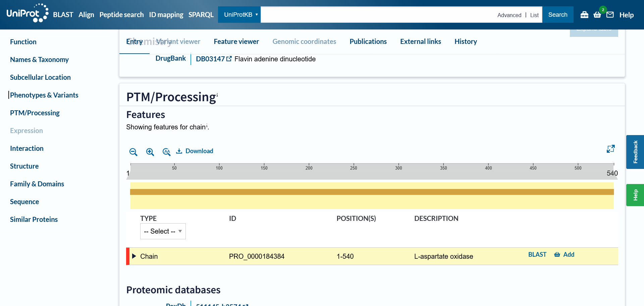
Task: Jump to Sequence section
Action: tap(24, 202)
